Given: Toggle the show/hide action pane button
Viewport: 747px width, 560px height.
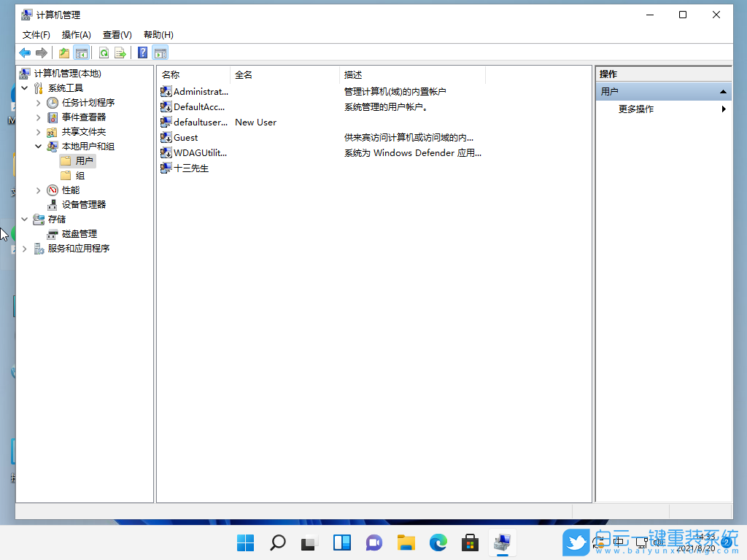Looking at the screenshot, I should click(x=159, y=52).
